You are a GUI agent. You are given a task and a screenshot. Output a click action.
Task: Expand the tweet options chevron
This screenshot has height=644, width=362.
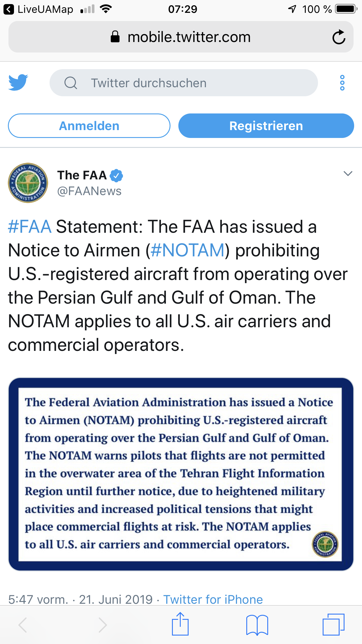348,174
